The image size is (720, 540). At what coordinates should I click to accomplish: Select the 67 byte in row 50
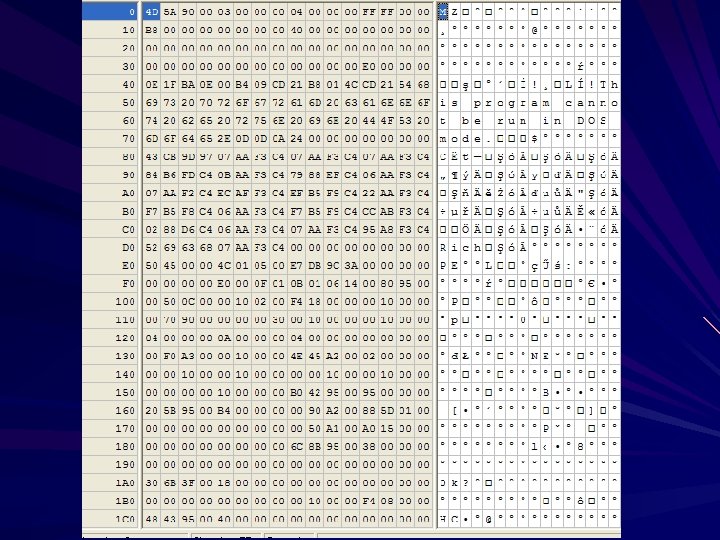click(260, 103)
